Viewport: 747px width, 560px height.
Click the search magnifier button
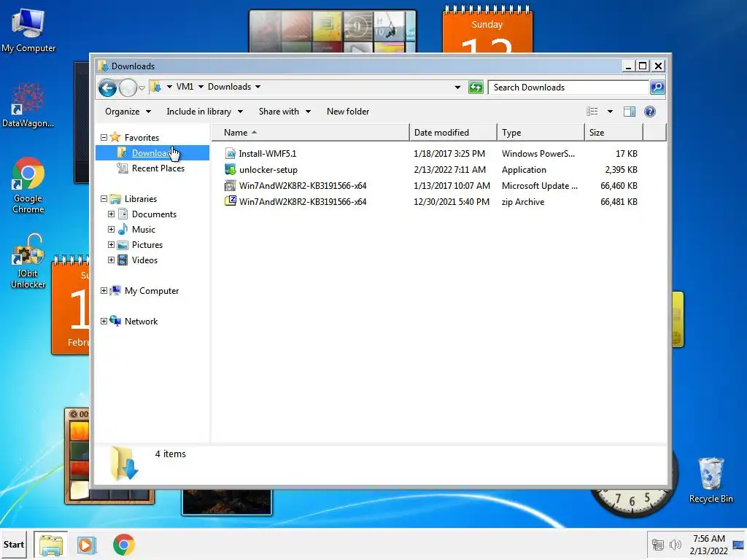(657, 87)
